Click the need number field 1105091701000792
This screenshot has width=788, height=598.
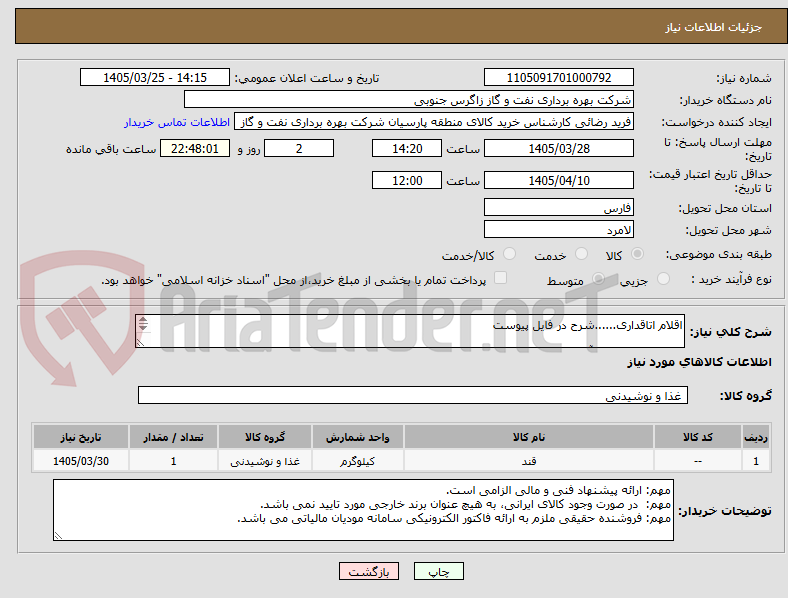click(x=558, y=77)
